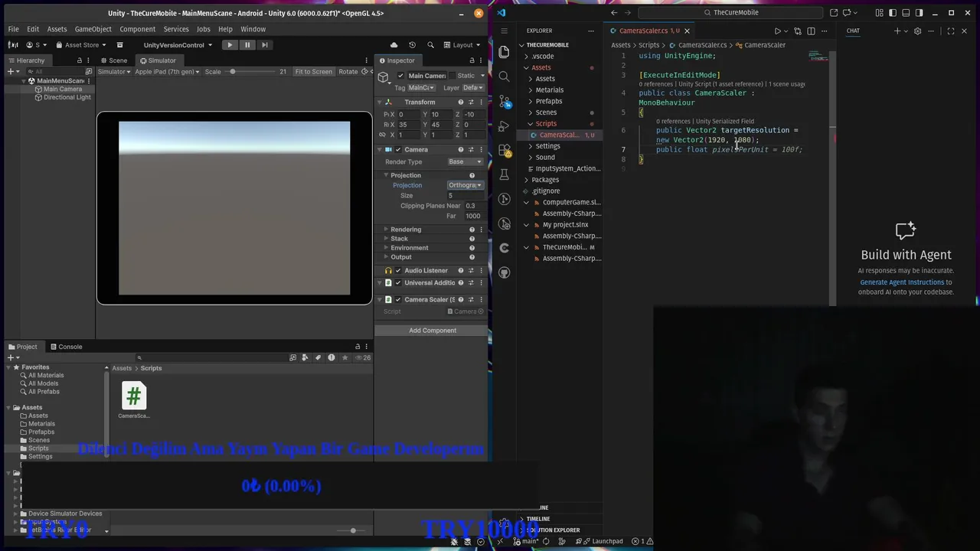
Task: Expand the Rendering section
Action: [385, 230]
